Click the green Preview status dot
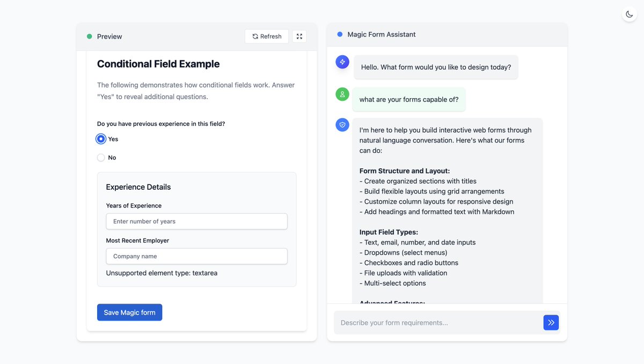Screen dimensions: 644x364 [x=90, y=36]
